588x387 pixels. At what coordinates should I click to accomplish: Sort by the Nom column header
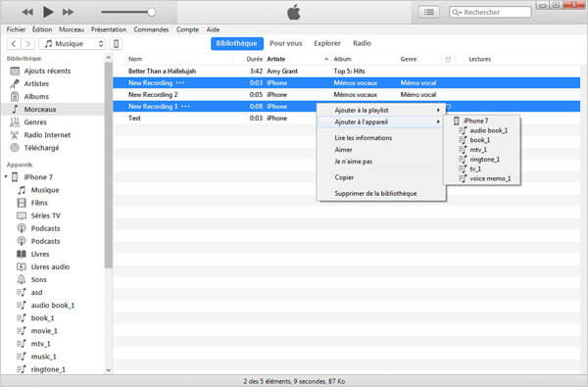[135, 59]
